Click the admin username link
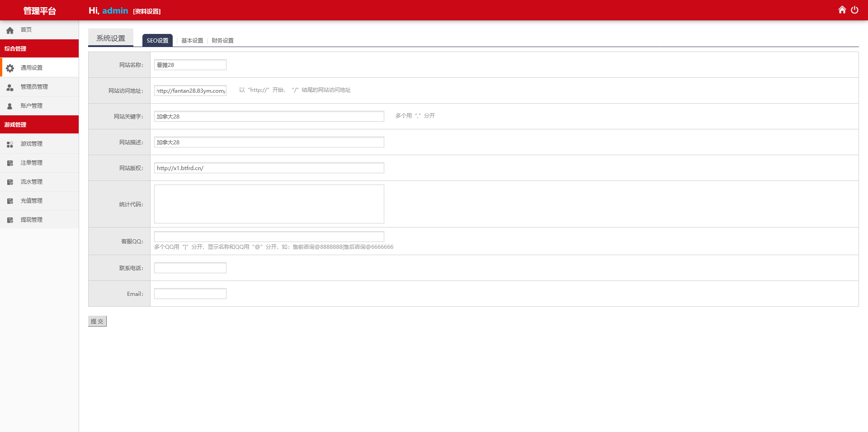The height and width of the screenshot is (432, 868). [115, 10]
